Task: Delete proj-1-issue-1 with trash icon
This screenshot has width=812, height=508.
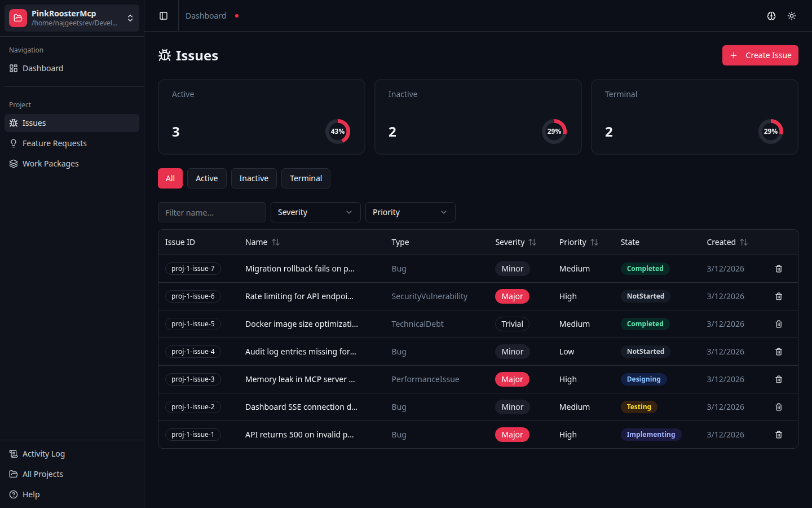Action: click(779, 435)
